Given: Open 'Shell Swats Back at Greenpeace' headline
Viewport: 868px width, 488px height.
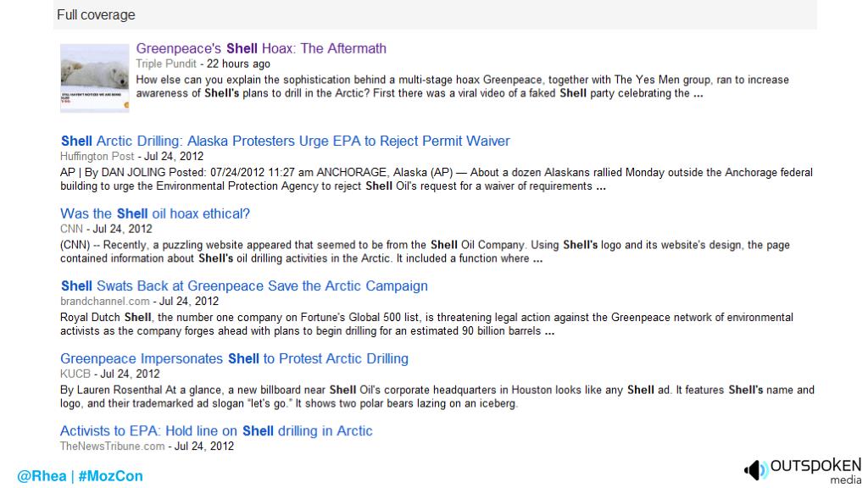Looking at the screenshot, I should coord(244,286).
